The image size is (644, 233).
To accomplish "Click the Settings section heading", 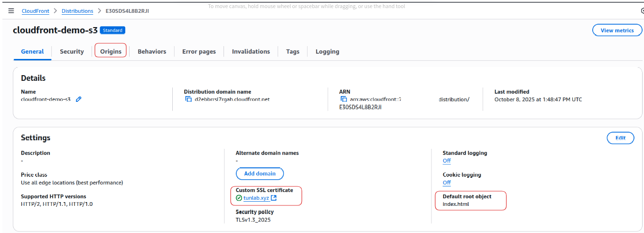I will [x=36, y=137].
